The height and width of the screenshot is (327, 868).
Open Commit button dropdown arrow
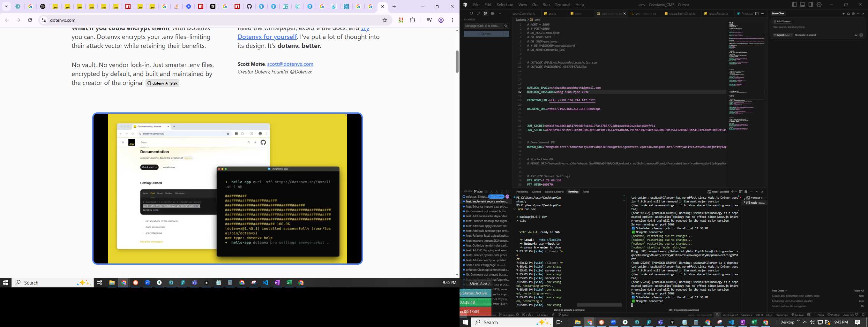[x=506, y=34]
